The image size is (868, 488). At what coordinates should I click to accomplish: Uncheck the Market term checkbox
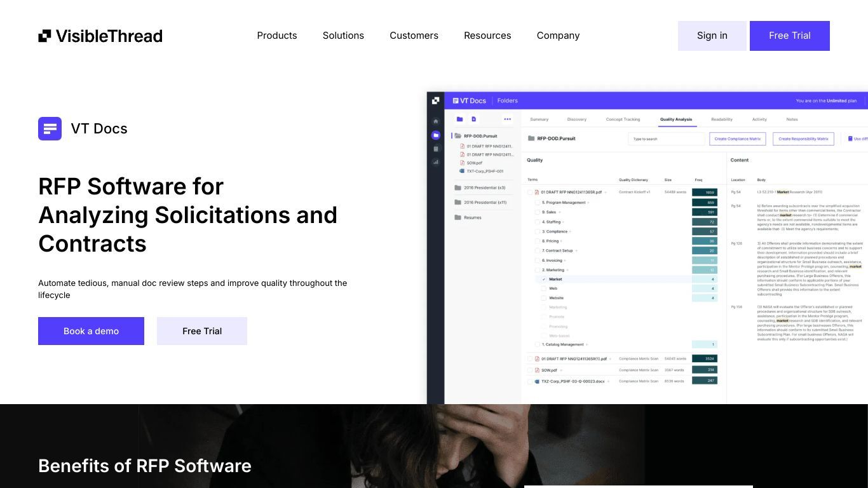click(544, 279)
